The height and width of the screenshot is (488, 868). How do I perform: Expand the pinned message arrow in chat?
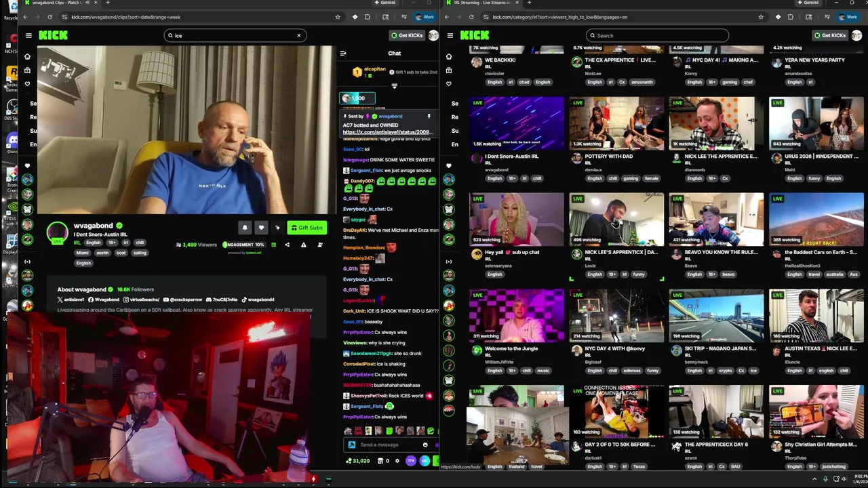coord(394,86)
